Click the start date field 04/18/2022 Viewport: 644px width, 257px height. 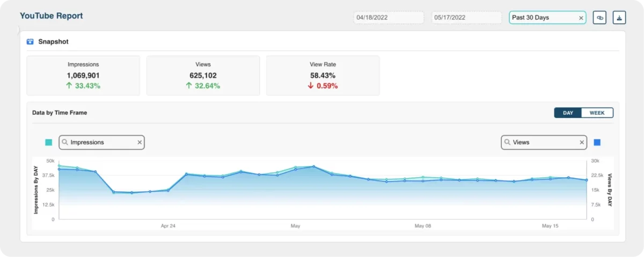coord(389,18)
